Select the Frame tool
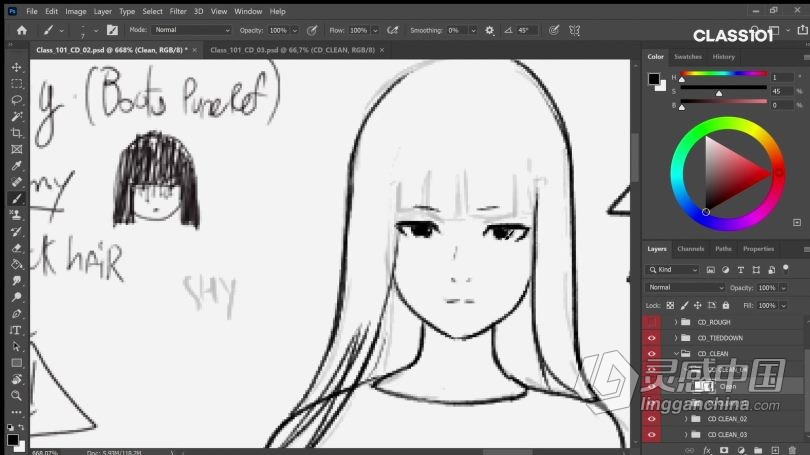This screenshot has height=455, width=810. pos(17,150)
